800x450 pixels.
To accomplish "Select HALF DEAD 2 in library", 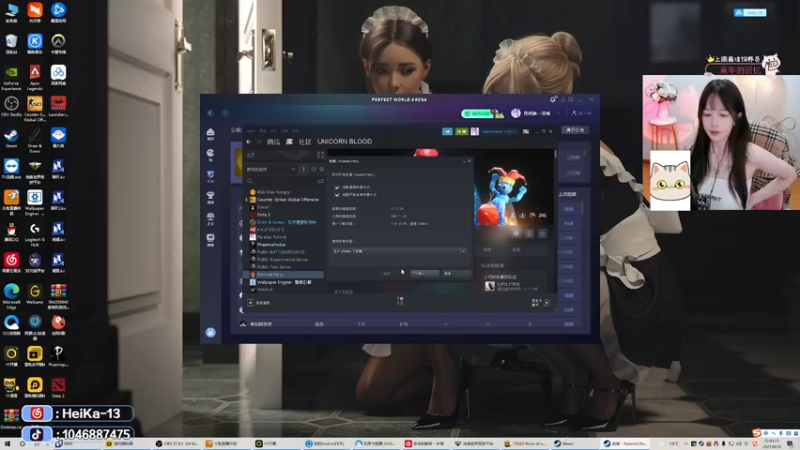I will (270, 230).
